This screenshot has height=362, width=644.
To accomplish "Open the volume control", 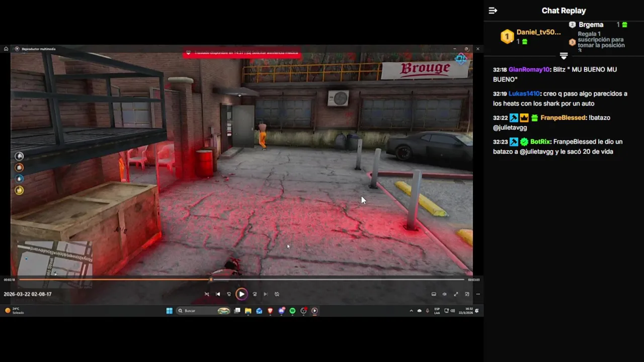I will pyautogui.click(x=445, y=294).
